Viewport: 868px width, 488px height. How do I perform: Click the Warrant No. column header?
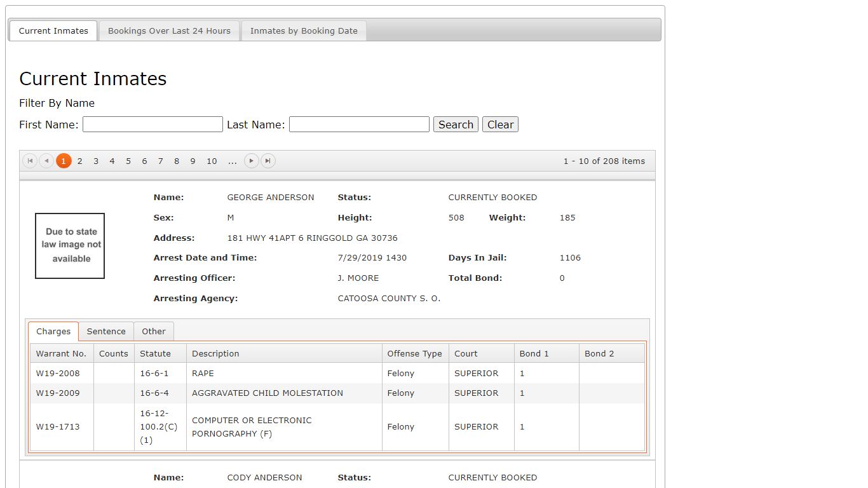pos(62,354)
